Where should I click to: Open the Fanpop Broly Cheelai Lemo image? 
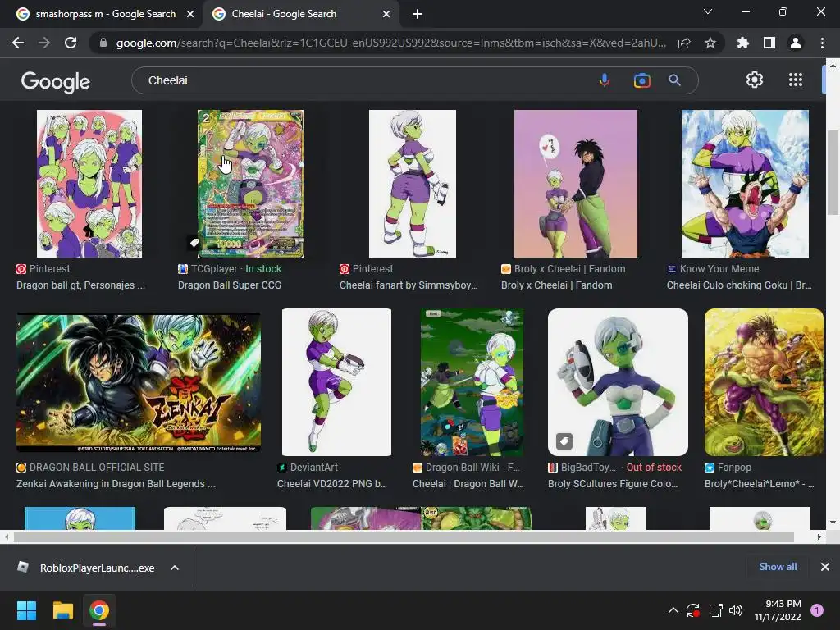764,382
